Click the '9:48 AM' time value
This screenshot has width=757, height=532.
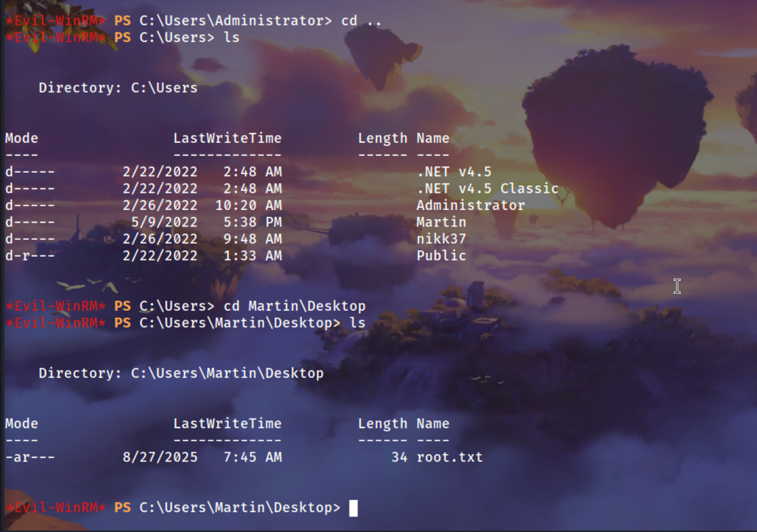pos(253,239)
